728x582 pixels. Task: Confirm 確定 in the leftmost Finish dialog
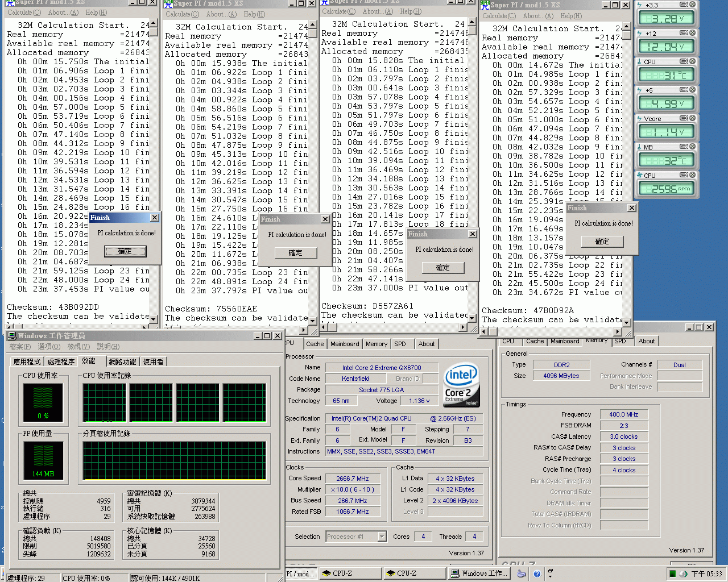(125, 251)
